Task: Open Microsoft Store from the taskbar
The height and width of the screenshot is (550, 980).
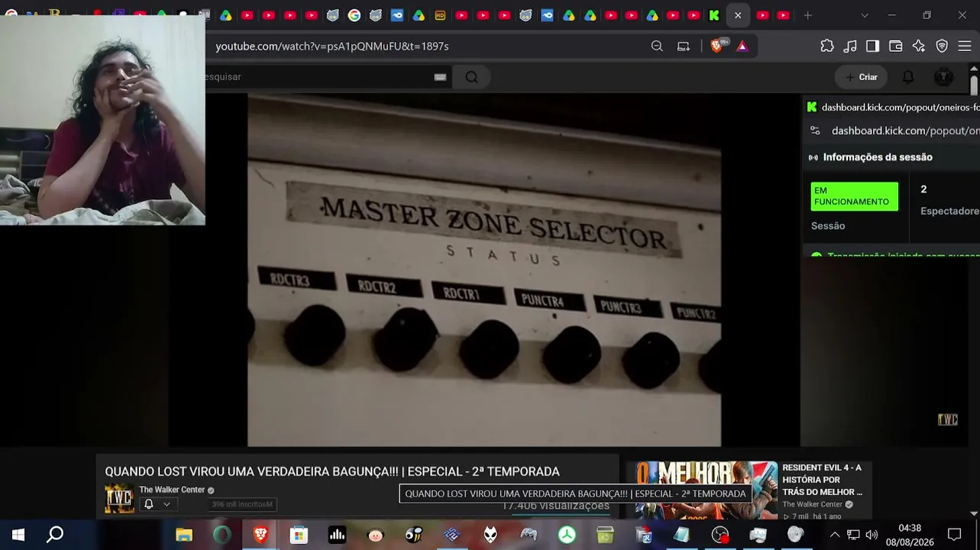Action: pos(299,535)
